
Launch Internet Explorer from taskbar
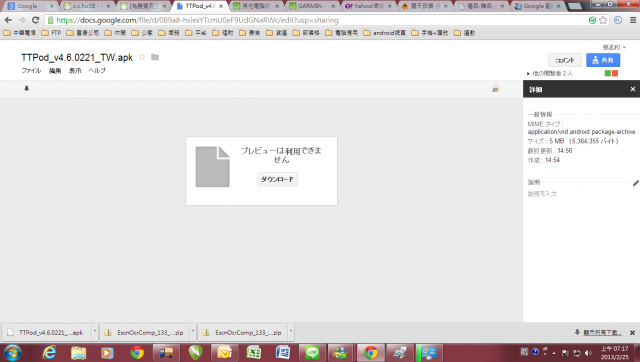[x=49, y=353]
